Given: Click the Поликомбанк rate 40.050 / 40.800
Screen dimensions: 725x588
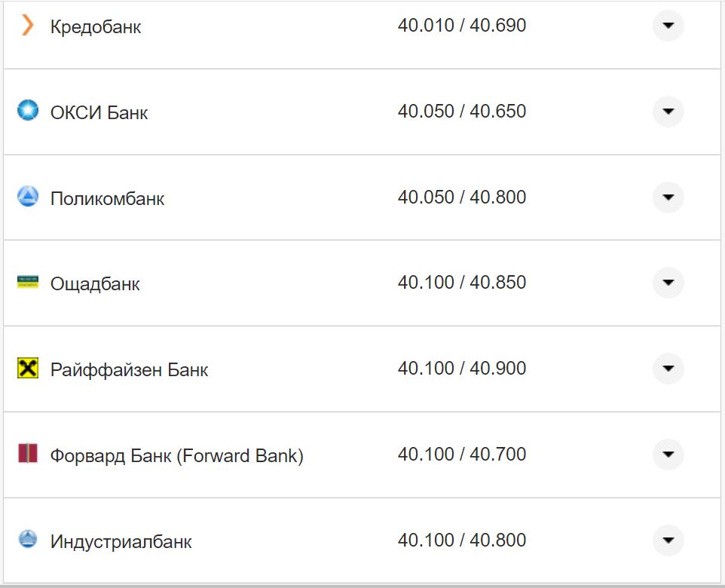Looking at the screenshot, I should point(461,198).
